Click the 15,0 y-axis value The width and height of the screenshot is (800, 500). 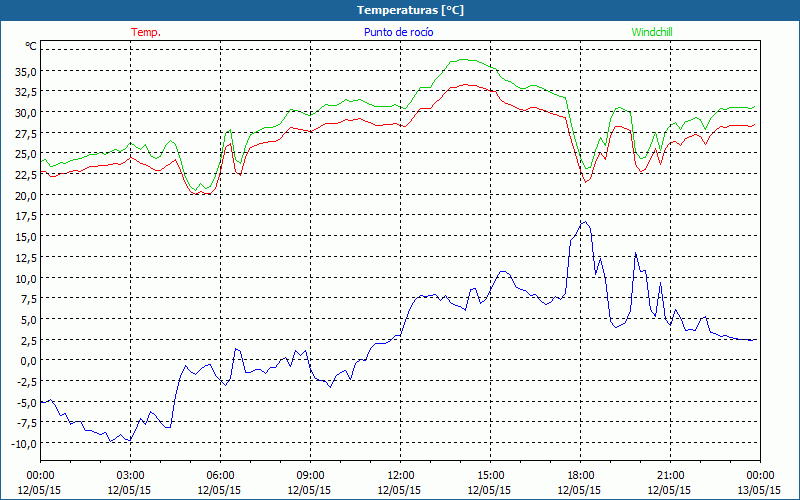(x=26, y=237)
